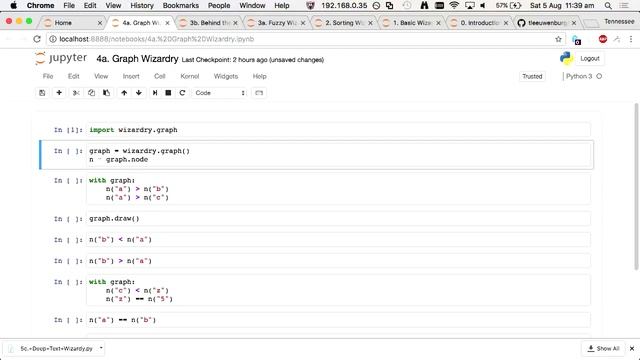Image resolution: width=640 pixels, height=360 pixels.
Task: Cut selected cells with the scissors icon
Action: [76, 93]
